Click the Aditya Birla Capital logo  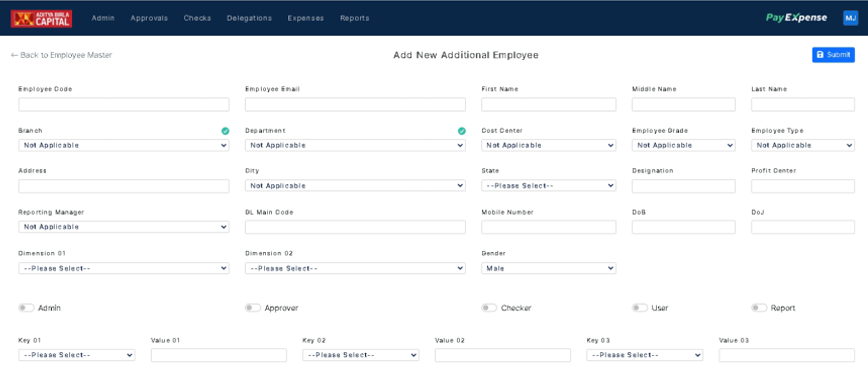point(42,18)
